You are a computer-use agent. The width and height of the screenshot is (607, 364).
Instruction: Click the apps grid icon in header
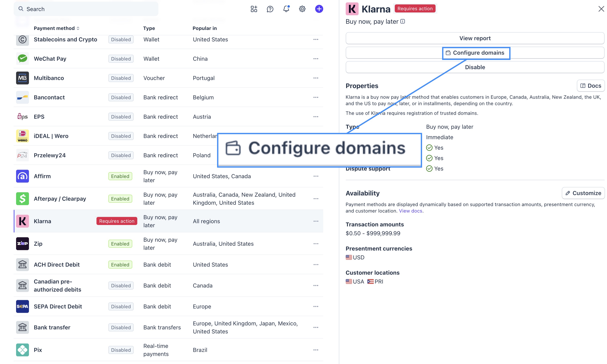click(254, 9)
